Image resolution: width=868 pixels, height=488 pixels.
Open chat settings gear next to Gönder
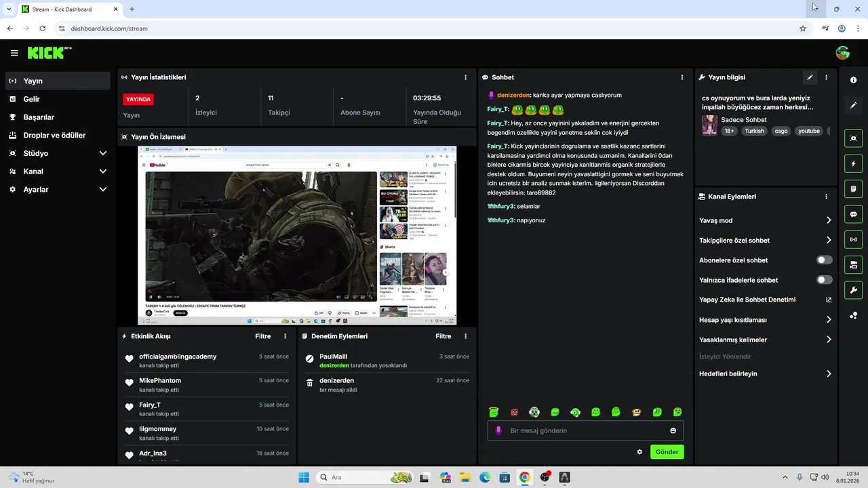[639, 452]
